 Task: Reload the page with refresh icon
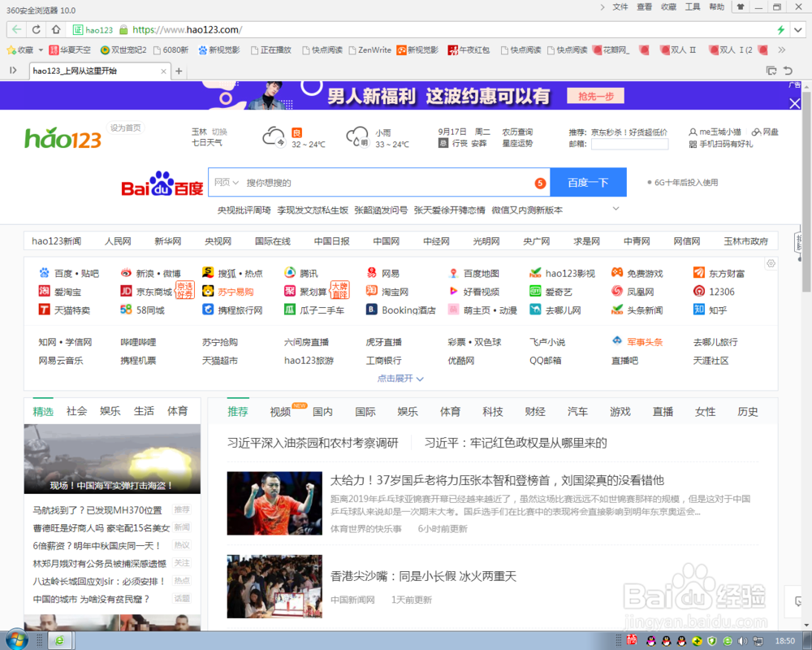(37, 29)
